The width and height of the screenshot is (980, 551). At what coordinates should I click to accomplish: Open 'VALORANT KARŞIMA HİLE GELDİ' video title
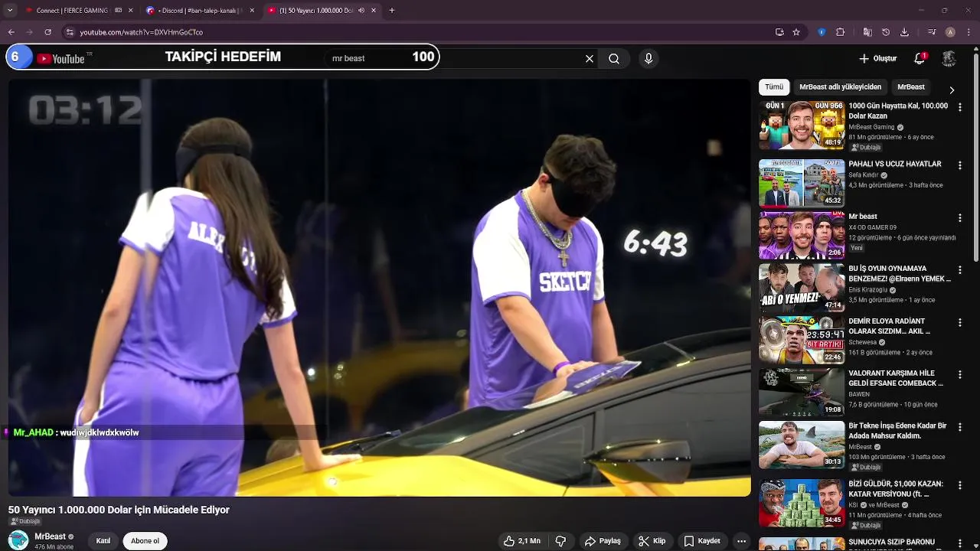pyautogui.click(x=896, y=378)
